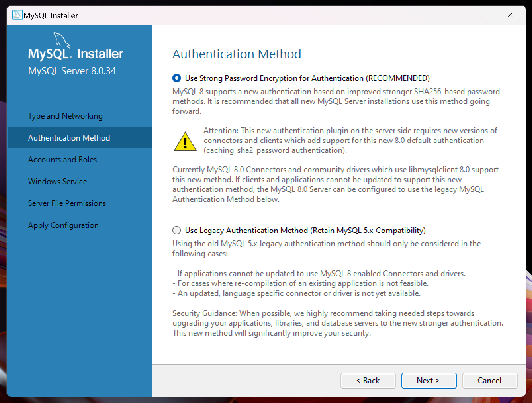Image resolution: width=532 pixels, height=403 pixels.
Task: Click the < Back button
Action: point(368,381)
